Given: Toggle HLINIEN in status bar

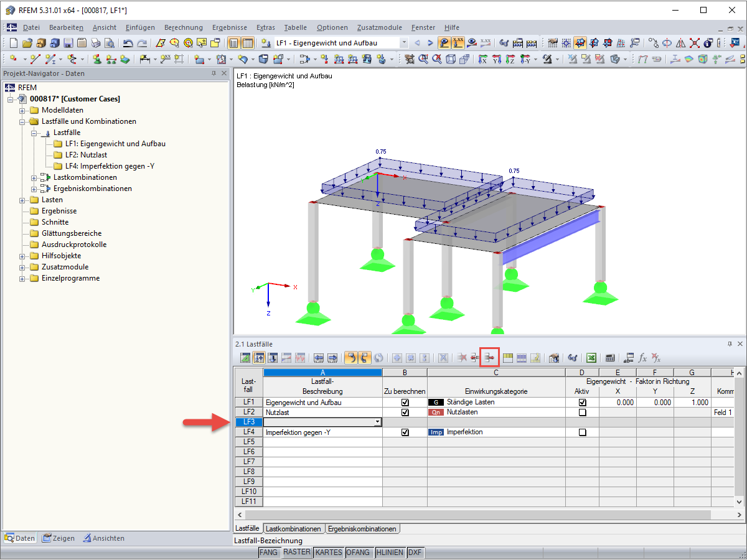Looking at the screenshot, I should click(390, 553).
